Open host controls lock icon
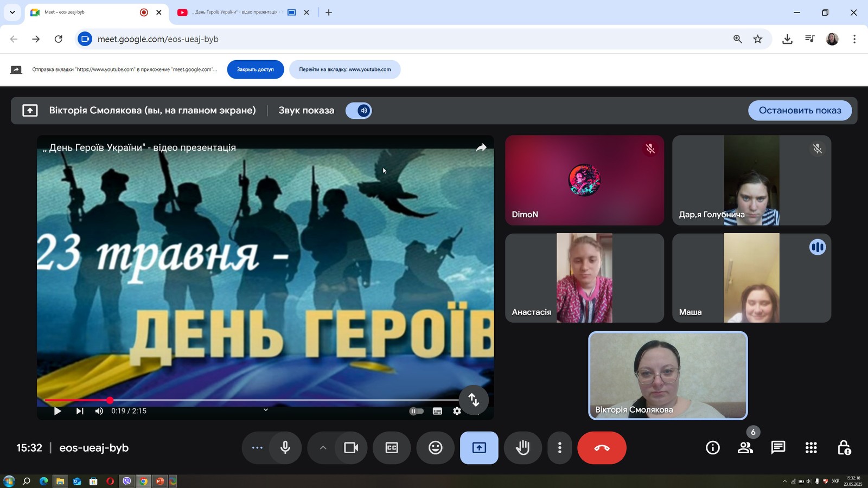Viewport: 868px width, 488px height. 844,448
